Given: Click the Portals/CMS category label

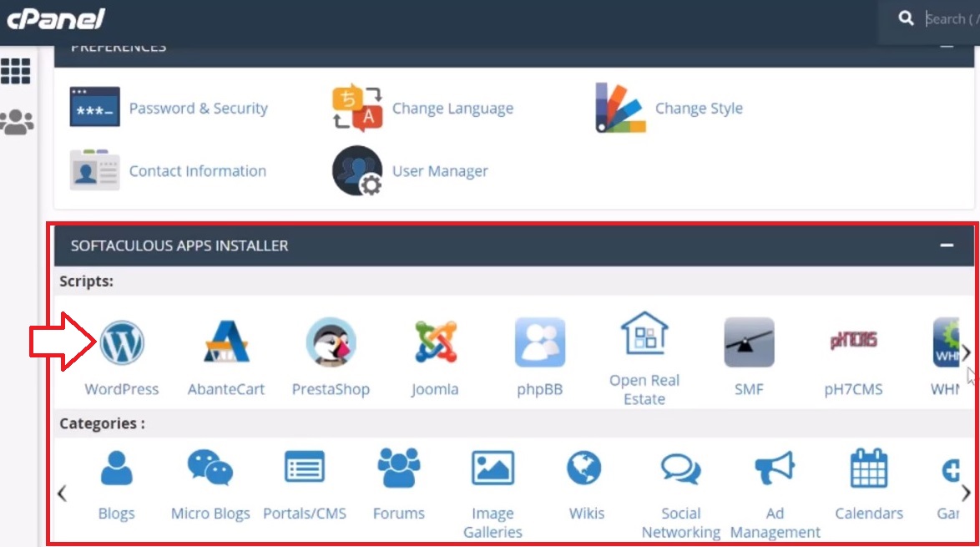Looking at the screenshot, I should pos(305,514).
